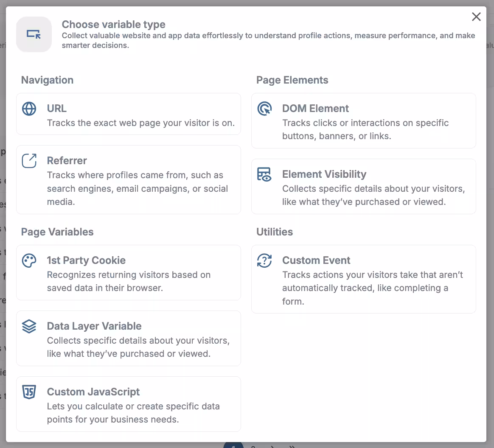This screenshot has height=448, width=494.
Task: Select the Data Layer Variable title
Action: coord(94,326)
